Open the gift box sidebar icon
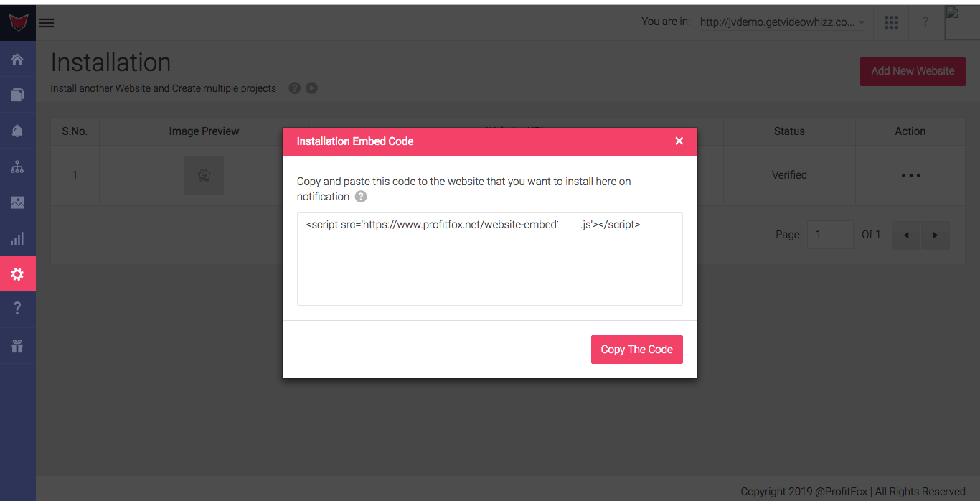 click(17, 346)
